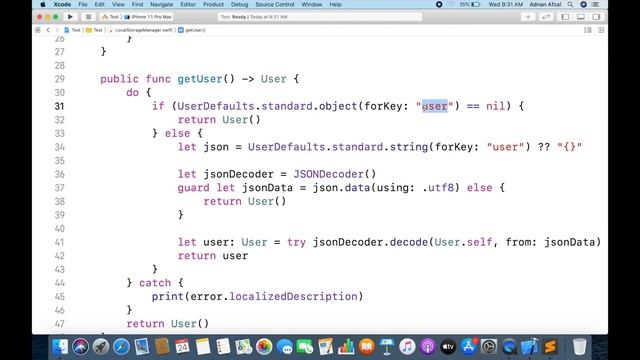Image resolution: width=640 pixels, height=360 pixels.
Task: Open the Navigate menu
Action: (161, 4)
